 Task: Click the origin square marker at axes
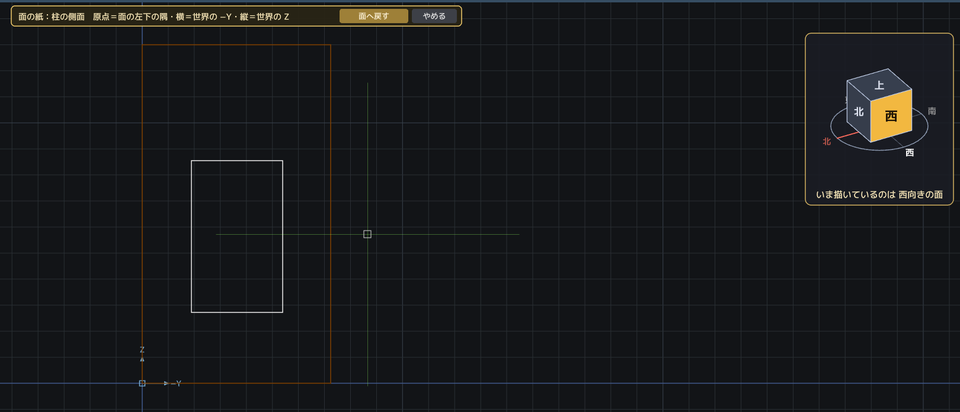point(142,383)
